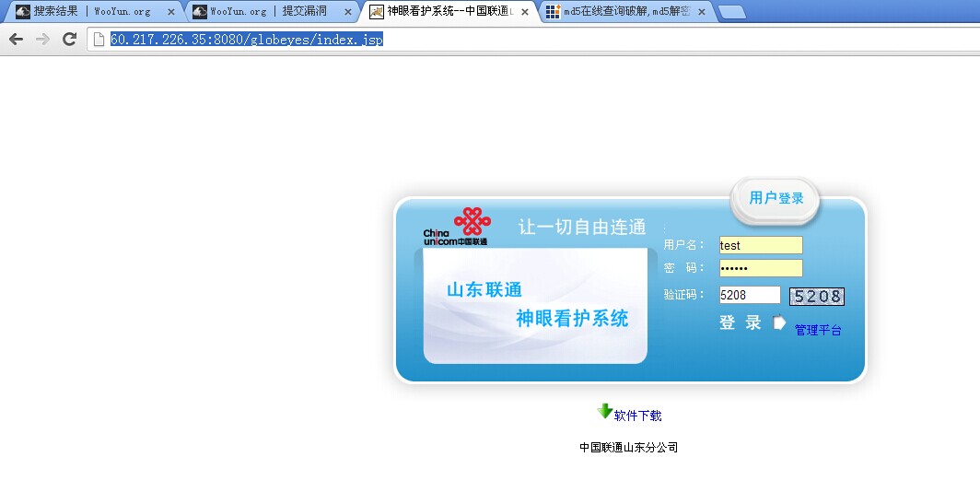This screenshot has width=980, height=492.
Task: Click the browser back arrow
Action: point(16,39)
